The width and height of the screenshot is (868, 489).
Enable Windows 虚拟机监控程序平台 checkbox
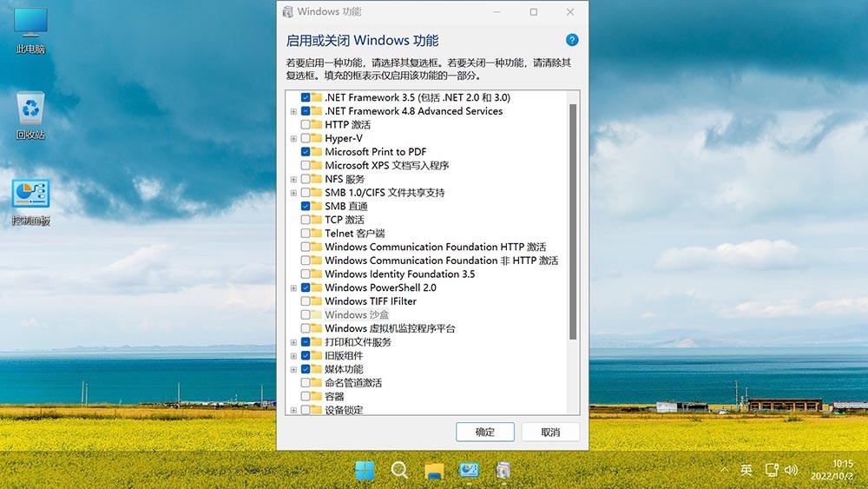[x=305, y=328]
